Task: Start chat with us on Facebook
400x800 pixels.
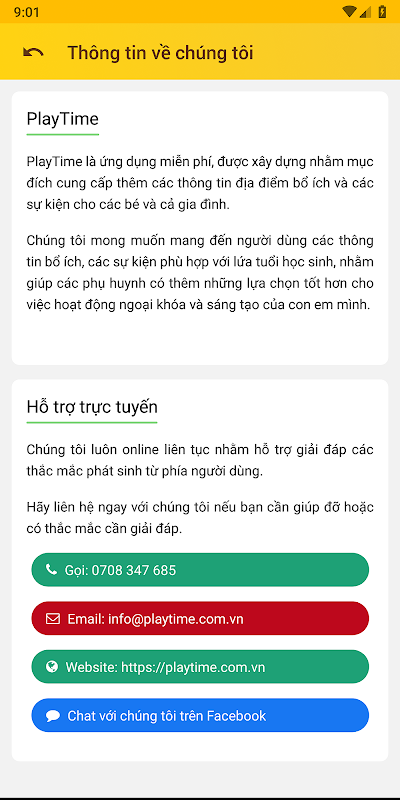Action: [200, 715]
